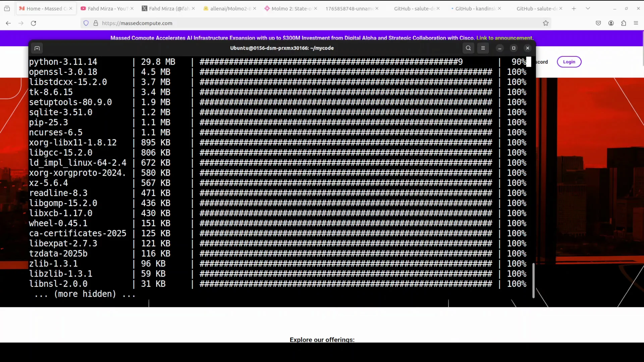Bookmark this page with star icon

[x=546, y=23]
